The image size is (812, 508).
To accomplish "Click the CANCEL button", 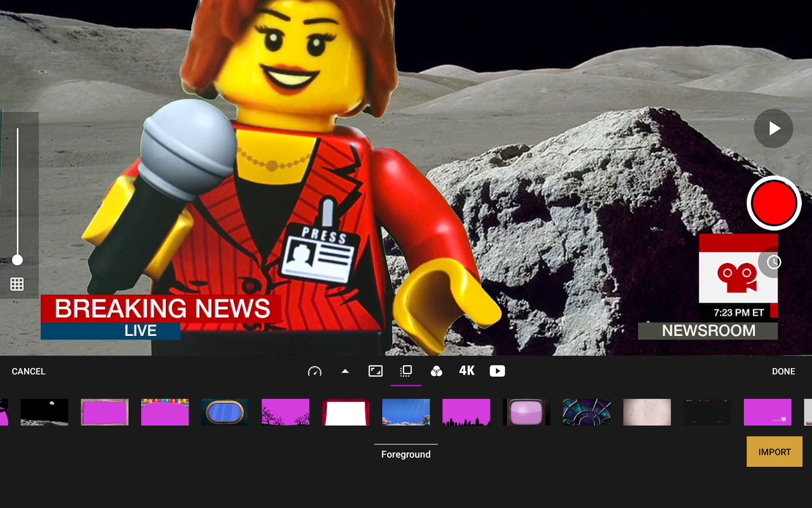I will click(28, 371).
